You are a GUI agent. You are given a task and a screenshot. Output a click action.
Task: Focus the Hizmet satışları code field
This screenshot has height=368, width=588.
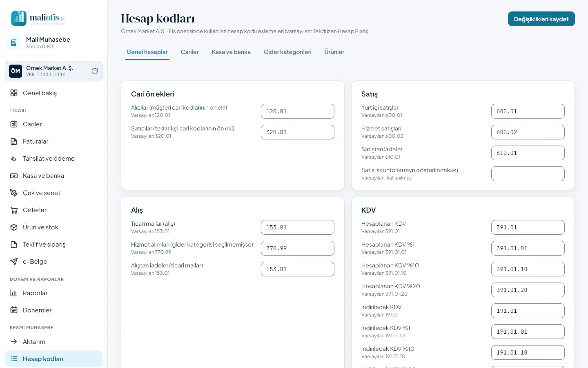click(528, 132)
